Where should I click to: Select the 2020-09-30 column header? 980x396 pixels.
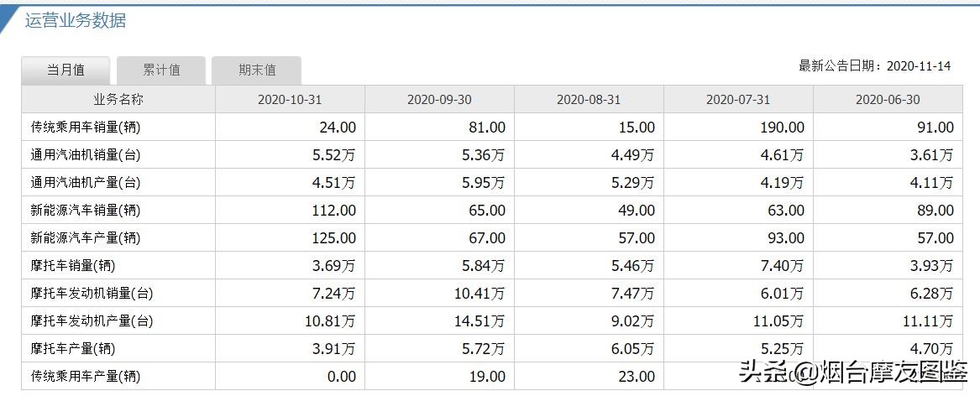click(439, 100)
